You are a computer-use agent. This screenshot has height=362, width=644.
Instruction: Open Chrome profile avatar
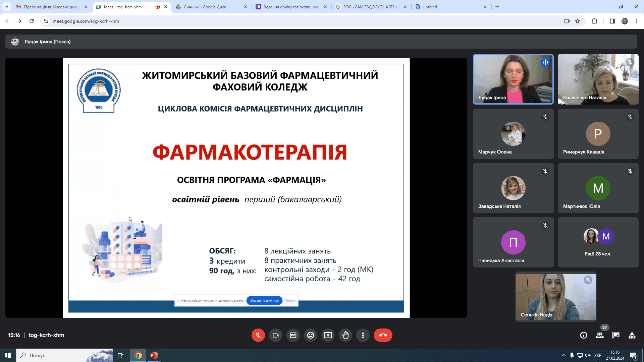(625, 21)
